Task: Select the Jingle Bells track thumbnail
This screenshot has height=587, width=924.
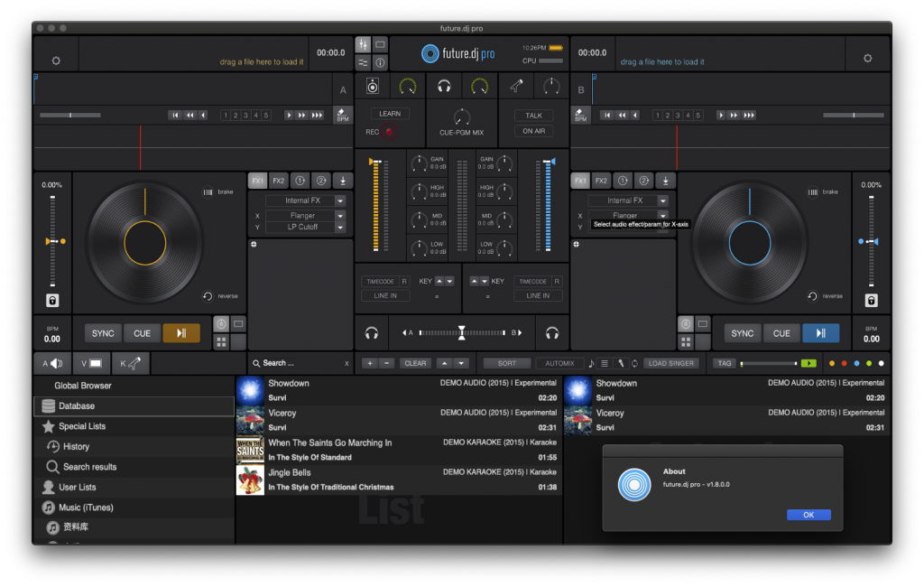Action: [x=250, y=480]
